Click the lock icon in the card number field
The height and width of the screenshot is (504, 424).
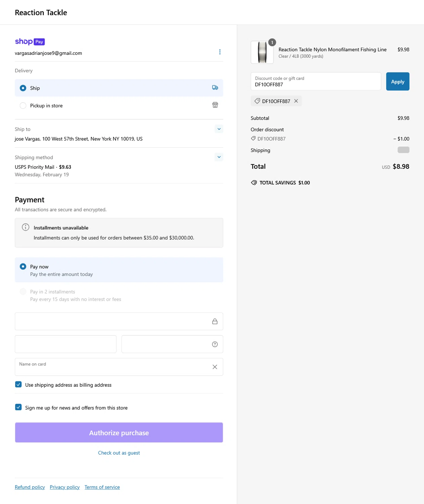click(x=215, y=322)
